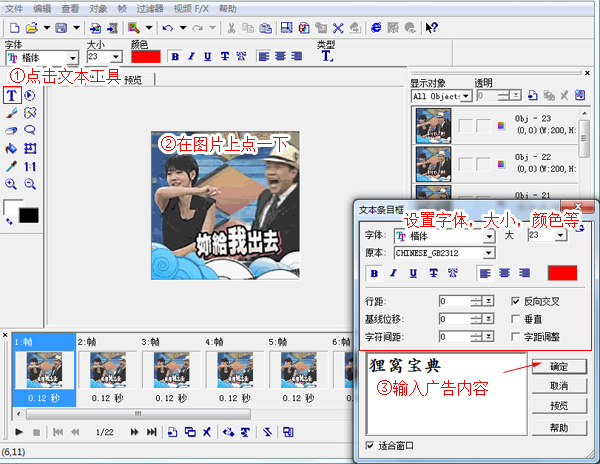Toggle Underline in top attribute bar
The height and width of the screenshot is (464, 600).
207,57
